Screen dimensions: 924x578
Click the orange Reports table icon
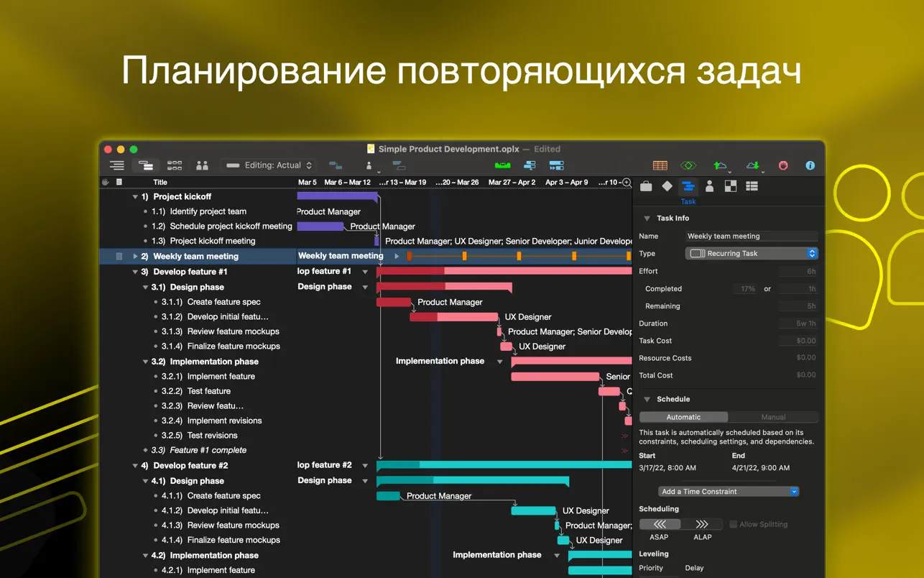coord(660,165)
